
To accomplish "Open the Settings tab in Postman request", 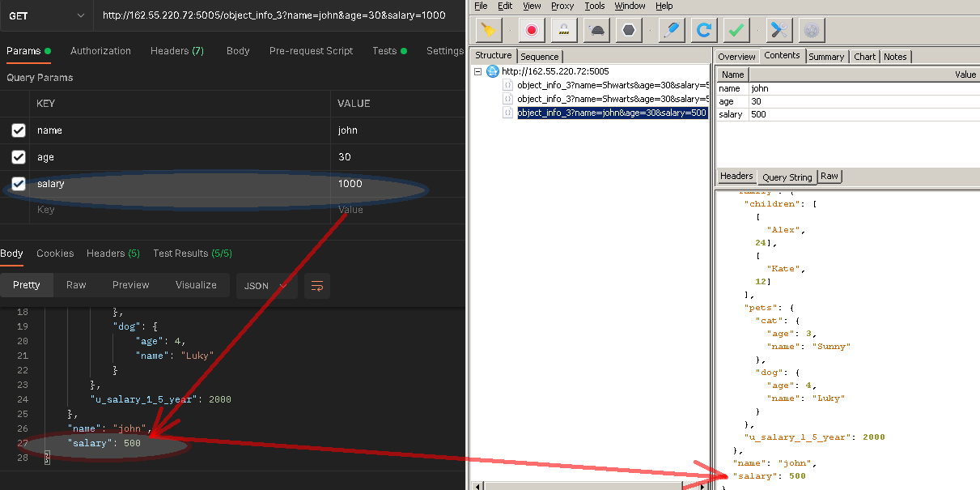I will [x=445, y=51].
